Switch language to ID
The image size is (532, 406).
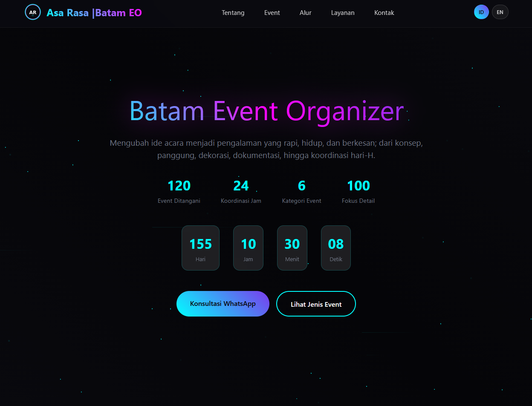pyautogui.click(x=481, y=12)
